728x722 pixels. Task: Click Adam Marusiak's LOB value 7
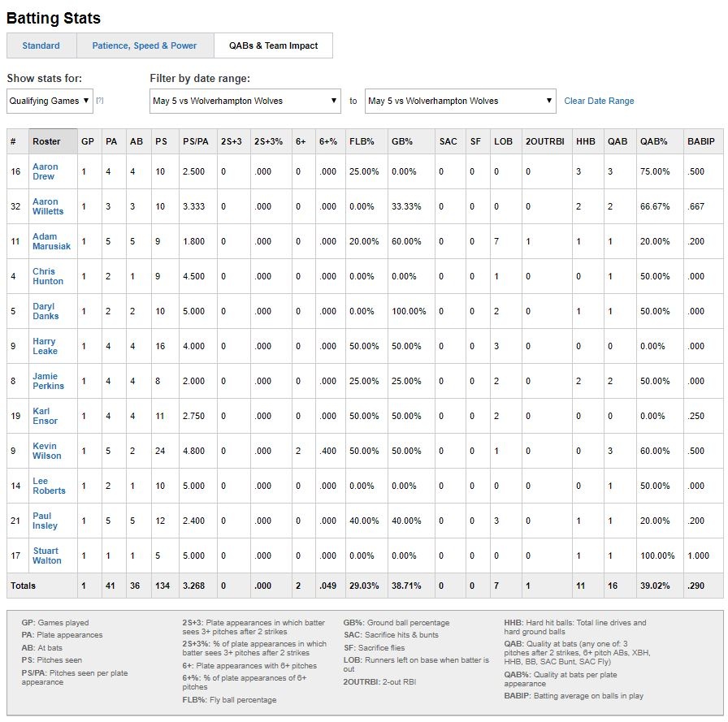(496, 242)
